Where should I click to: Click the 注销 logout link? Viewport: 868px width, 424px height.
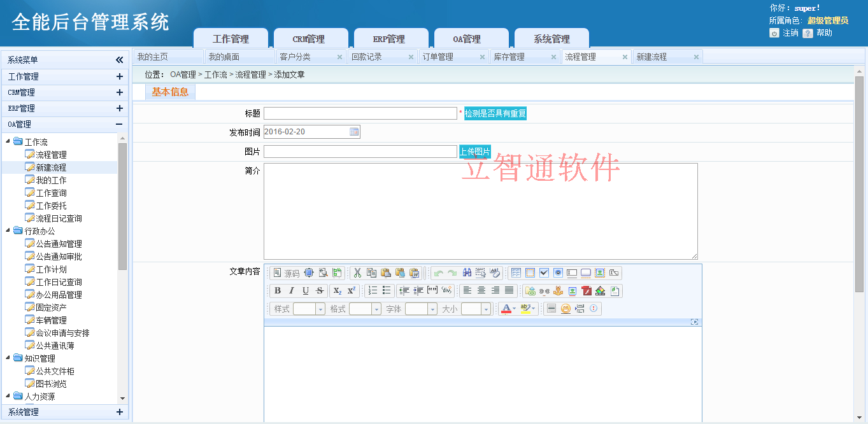pos(790,33)
